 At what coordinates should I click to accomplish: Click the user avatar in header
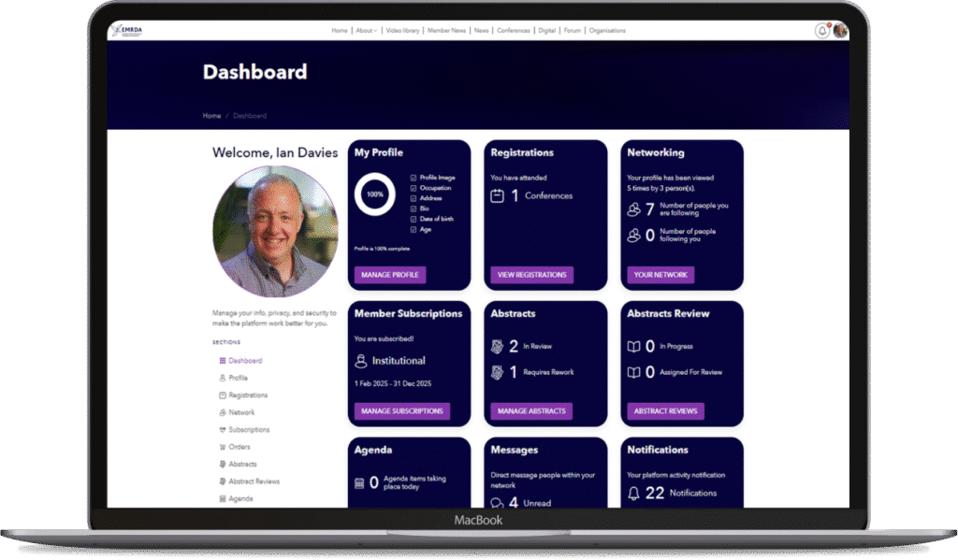click(840, 31)
